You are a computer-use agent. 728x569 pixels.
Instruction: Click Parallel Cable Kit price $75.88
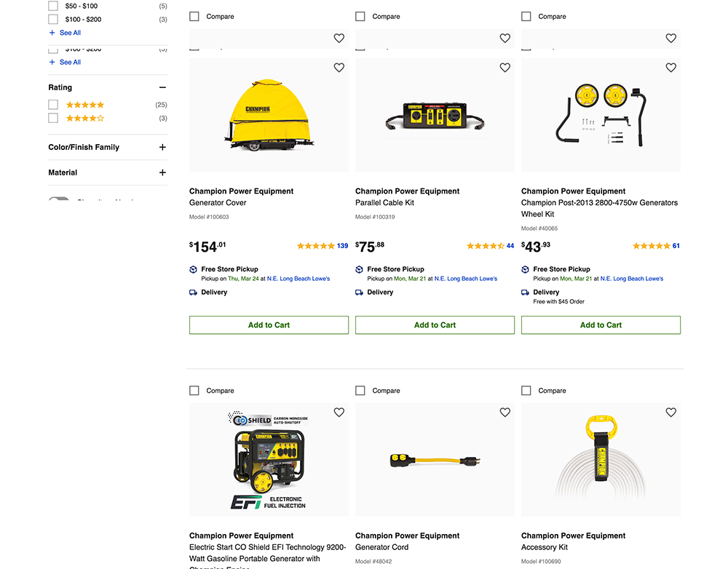370,247
